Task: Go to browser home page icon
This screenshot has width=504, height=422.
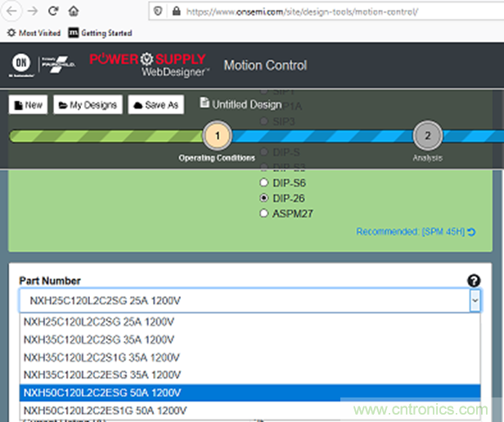Action: click(74, 11)
